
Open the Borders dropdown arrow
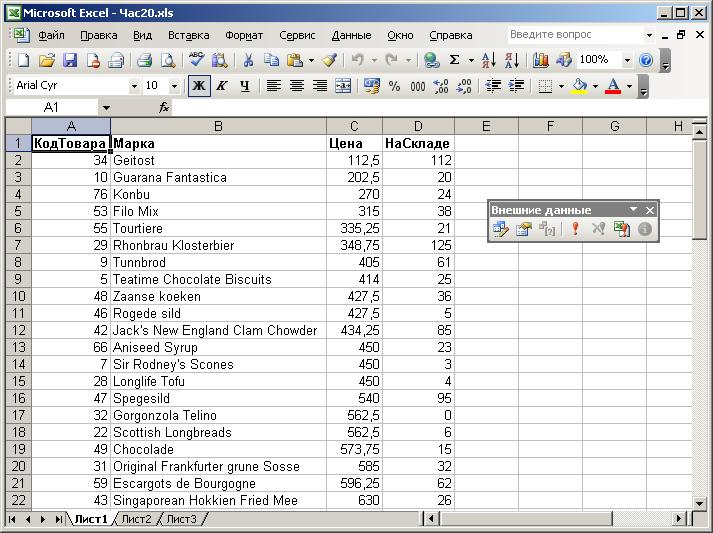(562, 86)
